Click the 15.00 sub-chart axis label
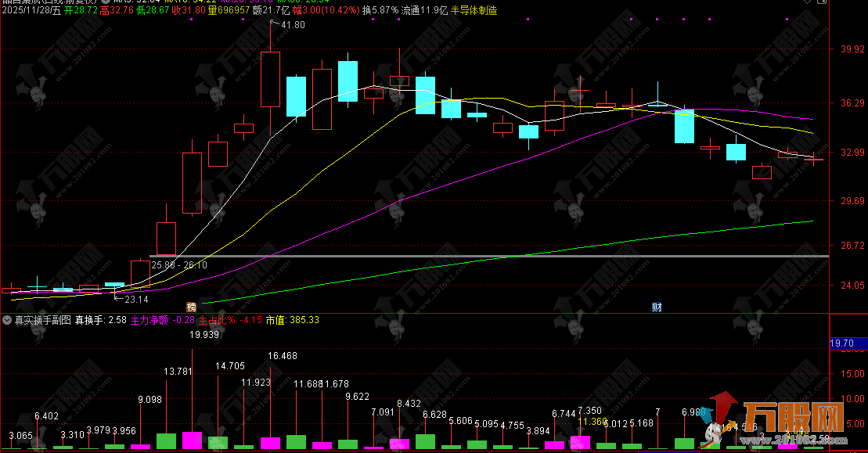 coord(852,373)
